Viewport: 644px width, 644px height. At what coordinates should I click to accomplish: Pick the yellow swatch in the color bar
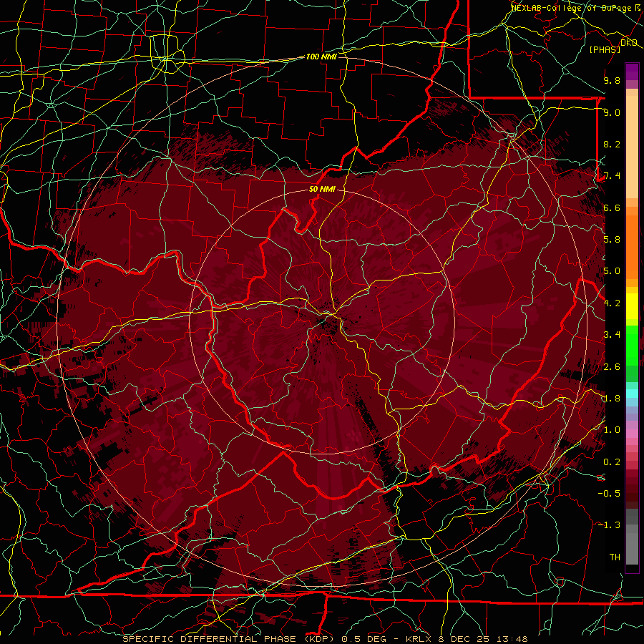click(632, 306)
